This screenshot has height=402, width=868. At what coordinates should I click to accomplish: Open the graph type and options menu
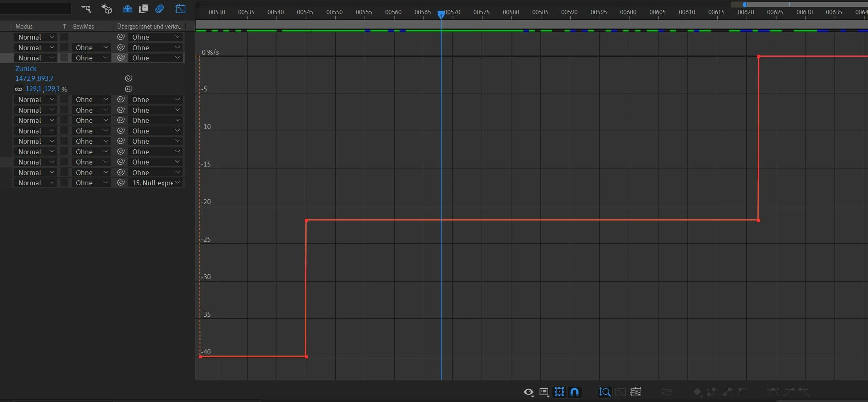544,392
